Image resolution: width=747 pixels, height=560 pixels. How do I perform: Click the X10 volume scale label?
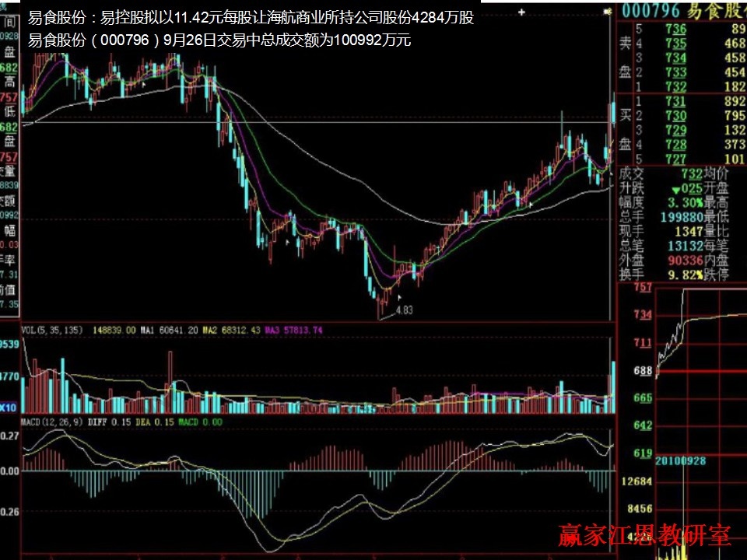tap(8, 408)
